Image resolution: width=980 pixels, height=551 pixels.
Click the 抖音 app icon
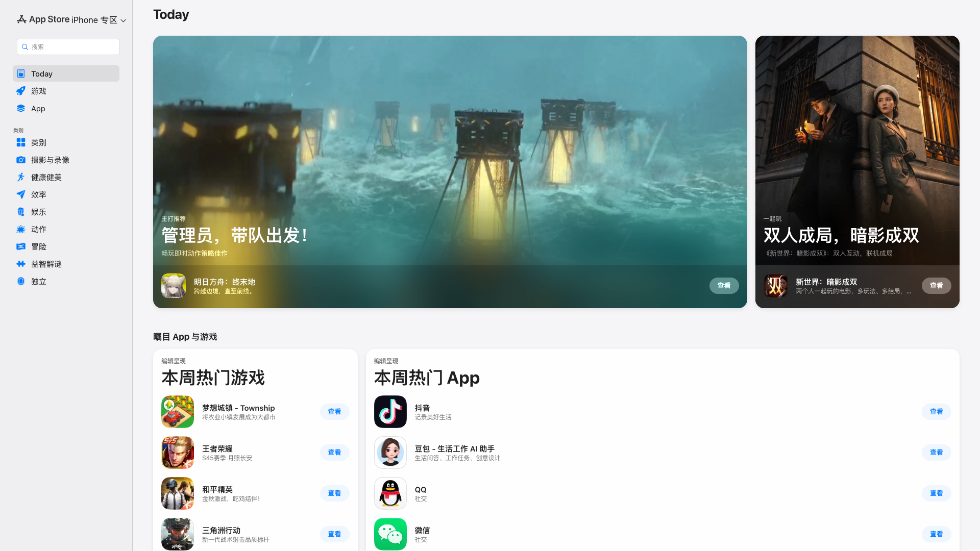click(390, 412)
